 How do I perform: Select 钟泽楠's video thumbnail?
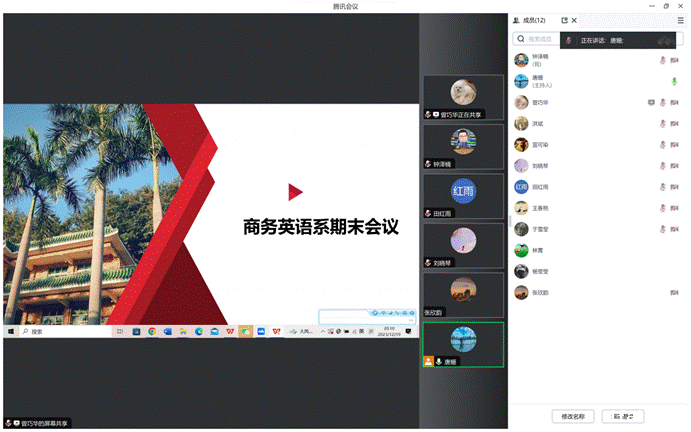pos(463,146)
